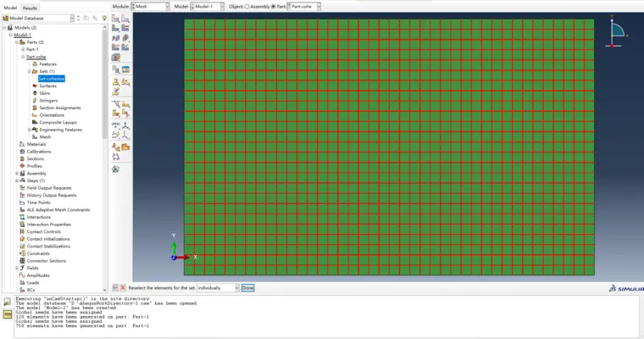Select Connector Sections in the tree
Image resolution: width=644 pixels, height=339 pixels.
point(46,261)
